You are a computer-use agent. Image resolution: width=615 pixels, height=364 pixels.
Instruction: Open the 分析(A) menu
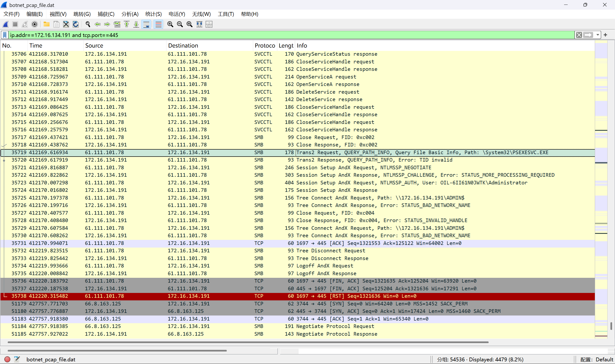pos(130,14)
